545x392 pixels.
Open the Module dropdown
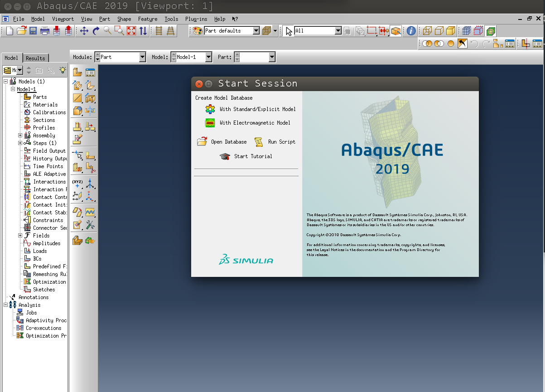coord(142,57)
